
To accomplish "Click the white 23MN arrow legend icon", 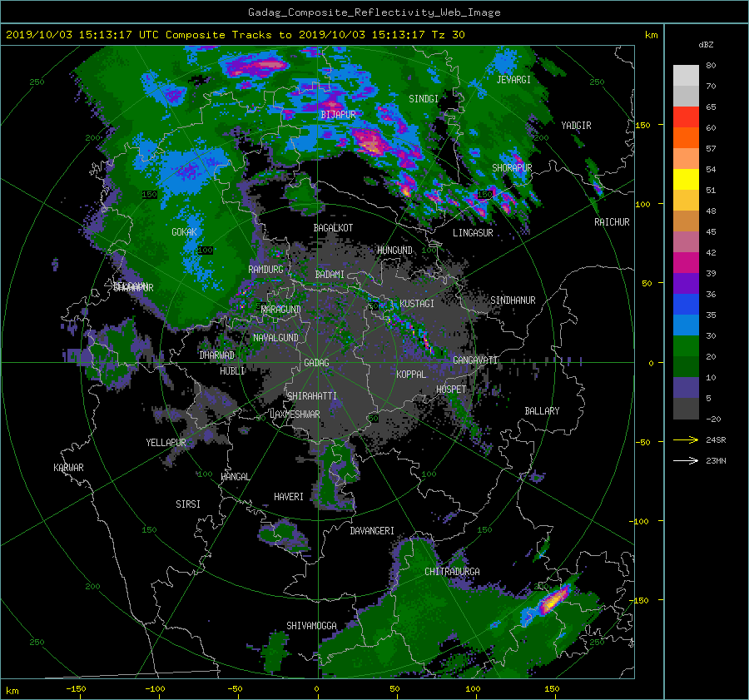I will [686, 461].
